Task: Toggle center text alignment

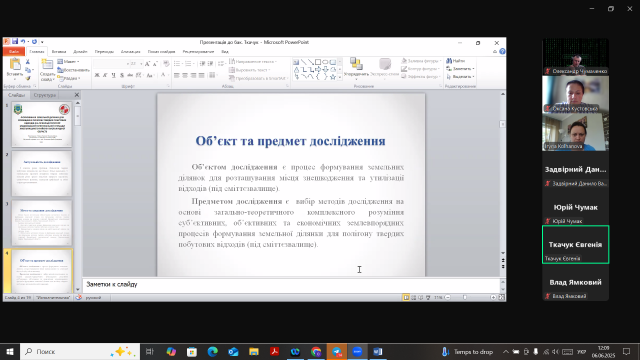Action: pyautogui.click(x=185, y=76)
